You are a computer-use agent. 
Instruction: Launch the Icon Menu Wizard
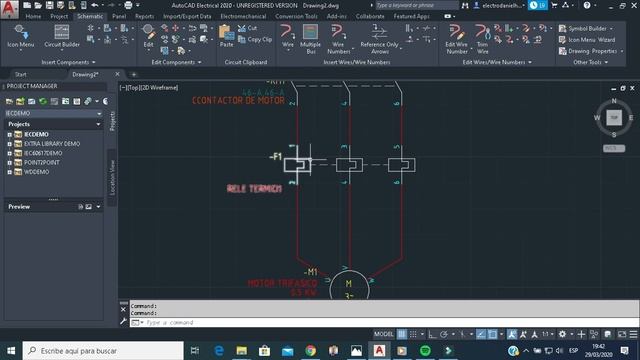(587, 40)
